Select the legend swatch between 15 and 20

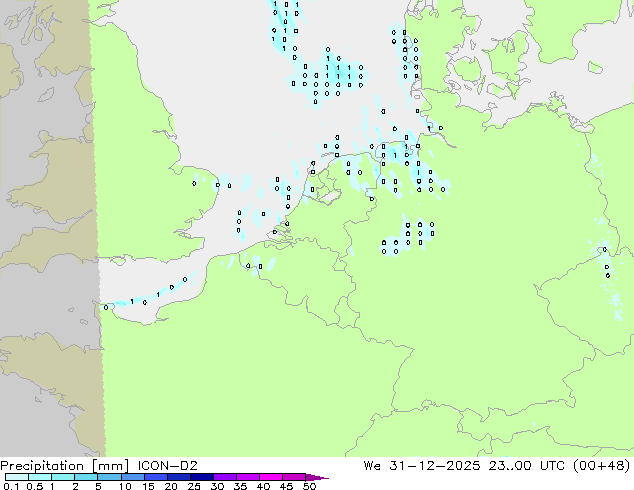pyautogui.click(x=155, y=477)
